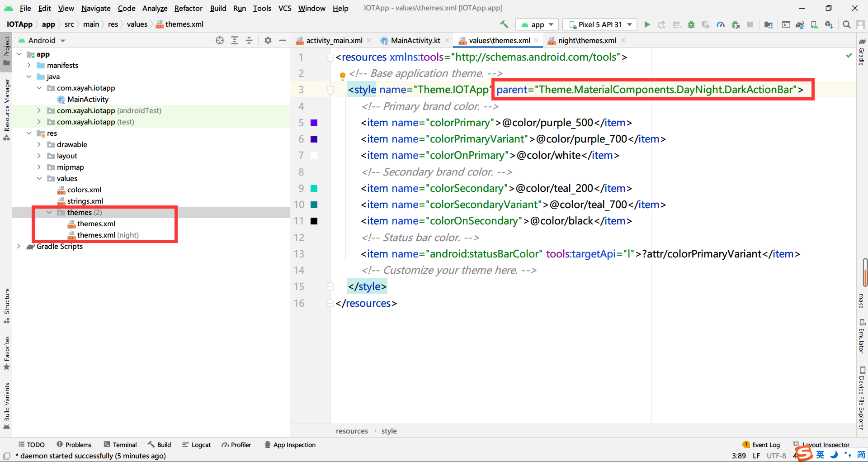Click the purple colorPrimary swatch on line 5
868x462 pixels.
point(314,123)
